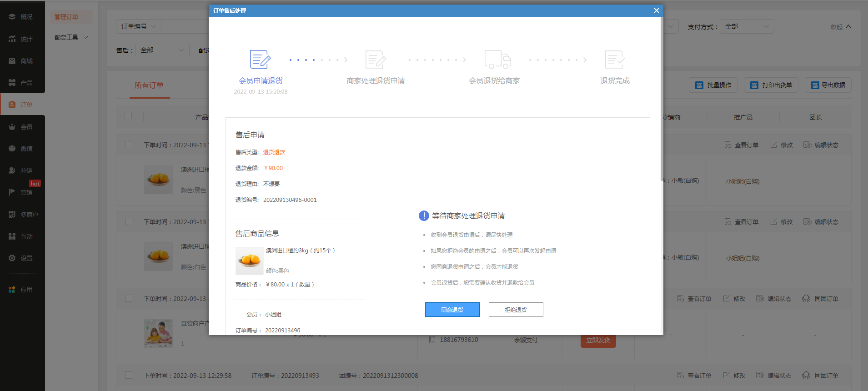
Task: Click 查看订单 in the second order row
Action: [x=741, y=222]
